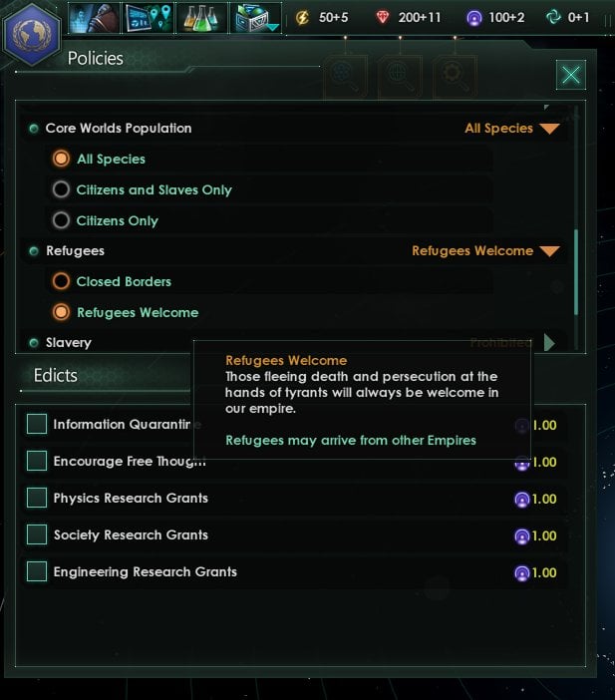Open the empire government emblem button

[32, 34]
